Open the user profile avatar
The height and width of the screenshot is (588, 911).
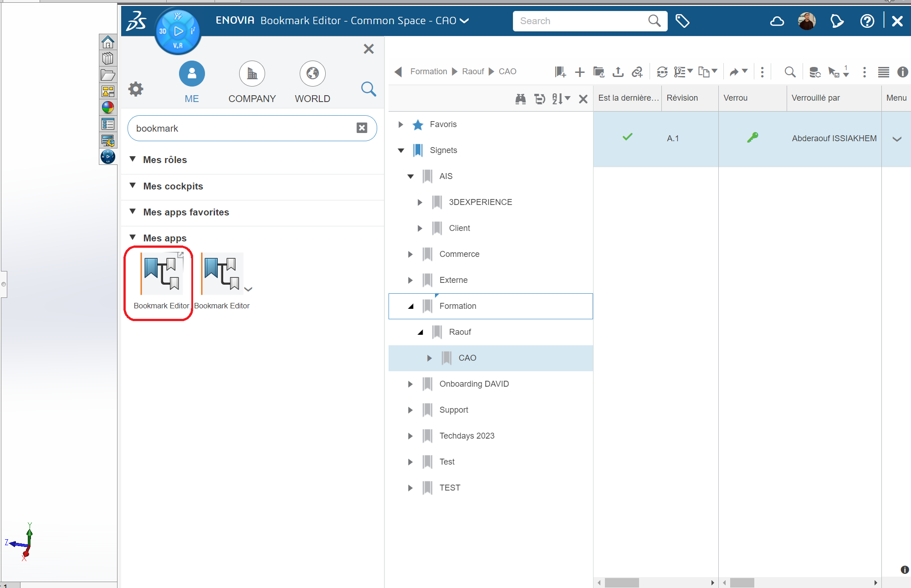(x=807, y=21)
